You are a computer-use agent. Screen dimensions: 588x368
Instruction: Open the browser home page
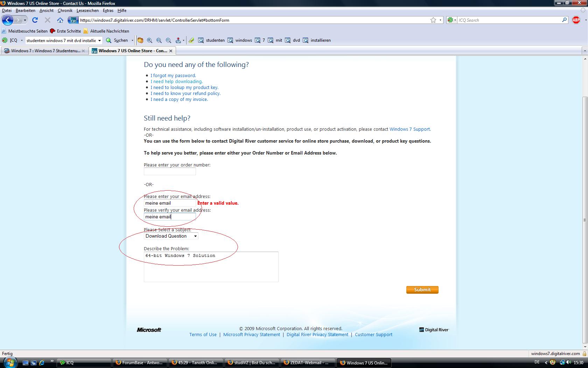60,20
